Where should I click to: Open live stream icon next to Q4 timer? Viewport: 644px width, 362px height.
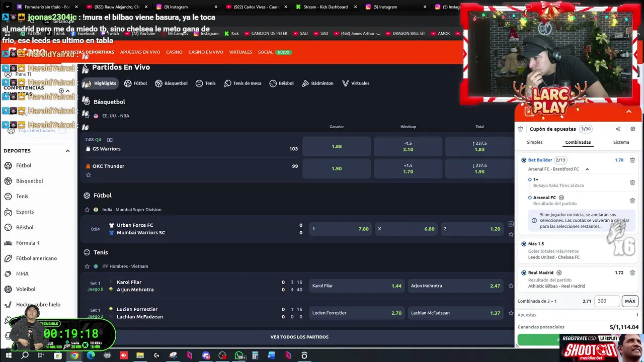click(110, 140)
